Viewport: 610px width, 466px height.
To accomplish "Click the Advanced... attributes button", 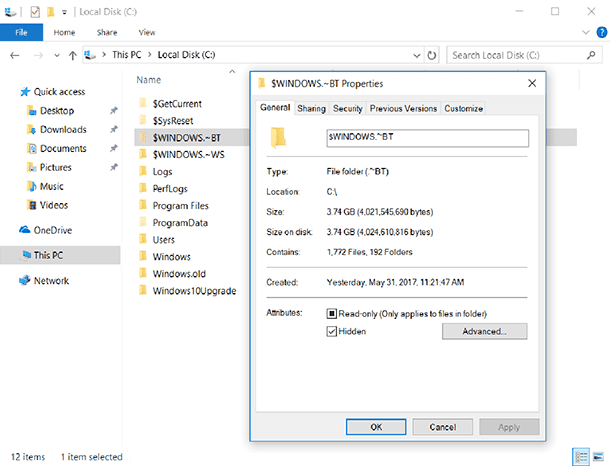I will 484,331.
